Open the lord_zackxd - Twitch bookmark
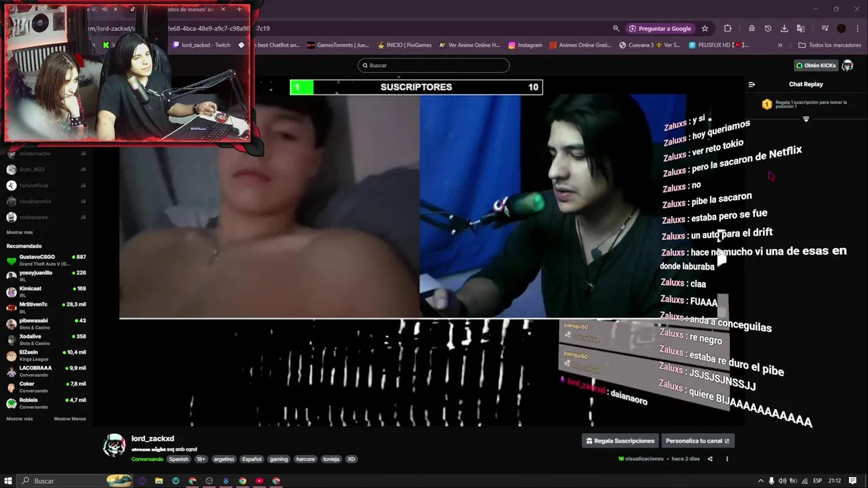The height and width of the screenshot is (488, 868). 202,45
